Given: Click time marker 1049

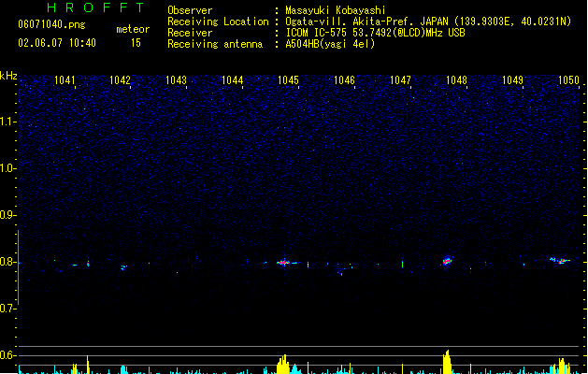Looking at the screenshot, I should pos(512,80).
